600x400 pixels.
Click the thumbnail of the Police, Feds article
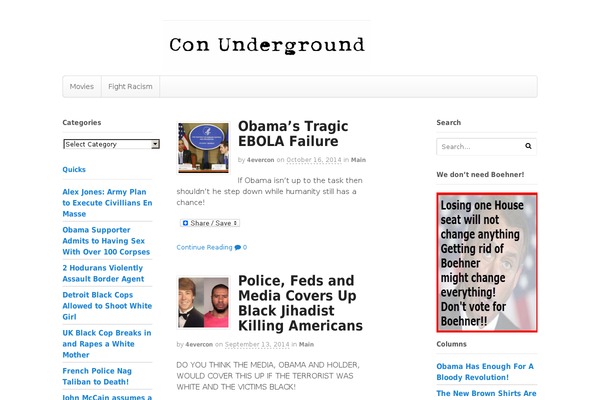[x=203, y=302]
